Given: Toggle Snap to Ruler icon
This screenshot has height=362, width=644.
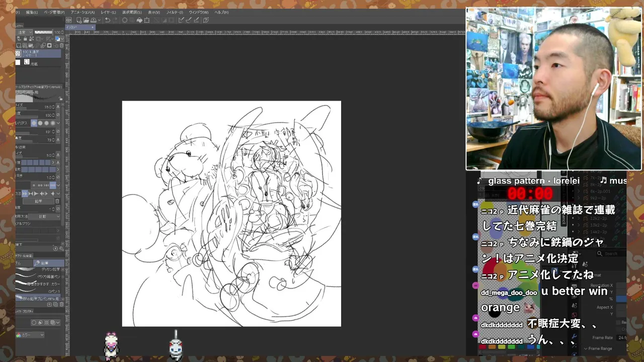Looking at the screenshot, I should [181, 20].
